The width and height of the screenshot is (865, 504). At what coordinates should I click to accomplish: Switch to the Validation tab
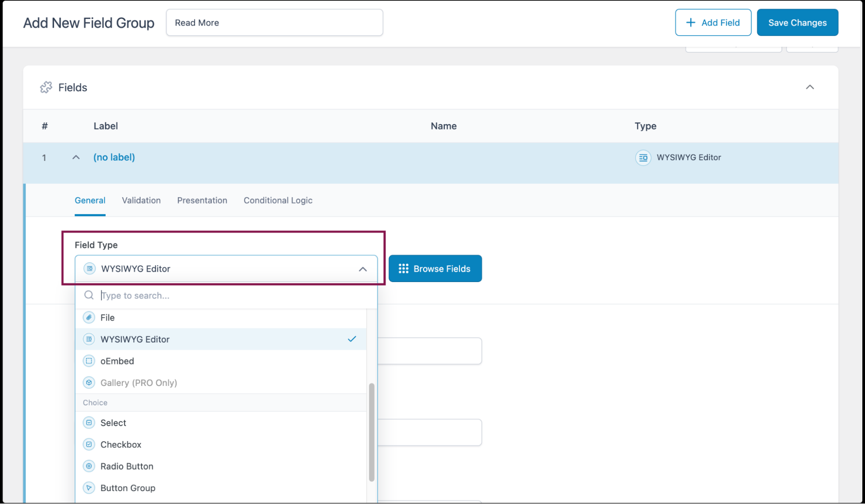coord(141,200)
